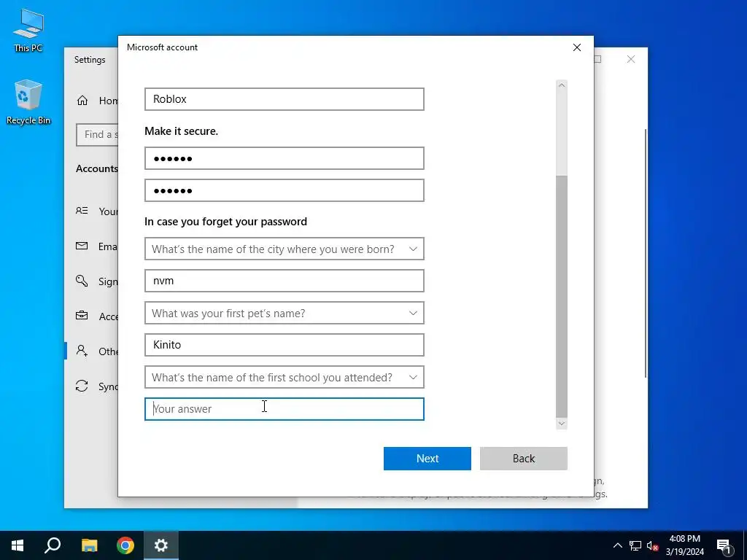Image resolution: width=747 pixels, height=560 pixels.
Task: Open the notification center icon
Action: coord(724,545)
